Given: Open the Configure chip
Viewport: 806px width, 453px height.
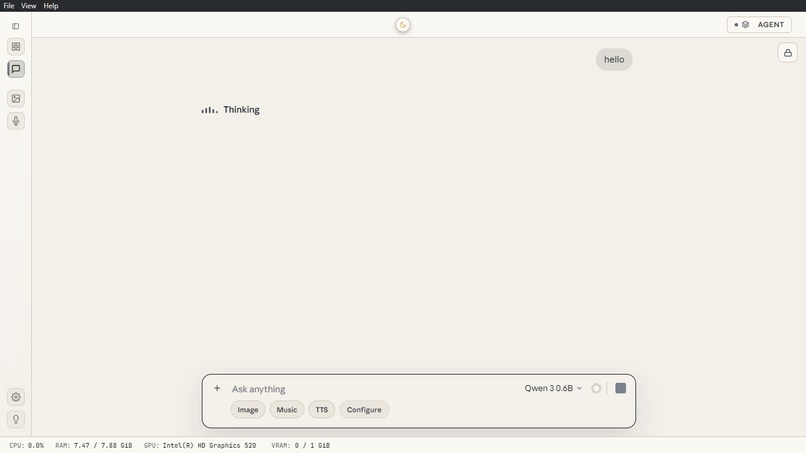Looking at the screenshot, I should [364, 410].
